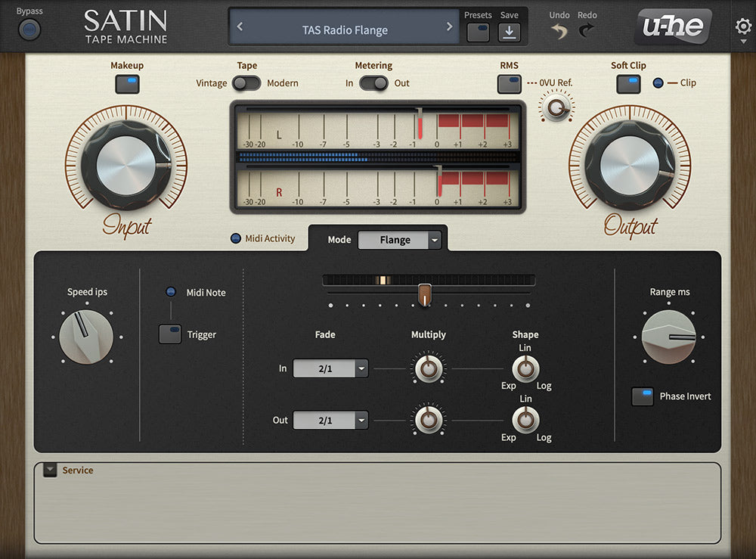
Task: Click the Clip indicator LED
Action: (x=658, y=83)
